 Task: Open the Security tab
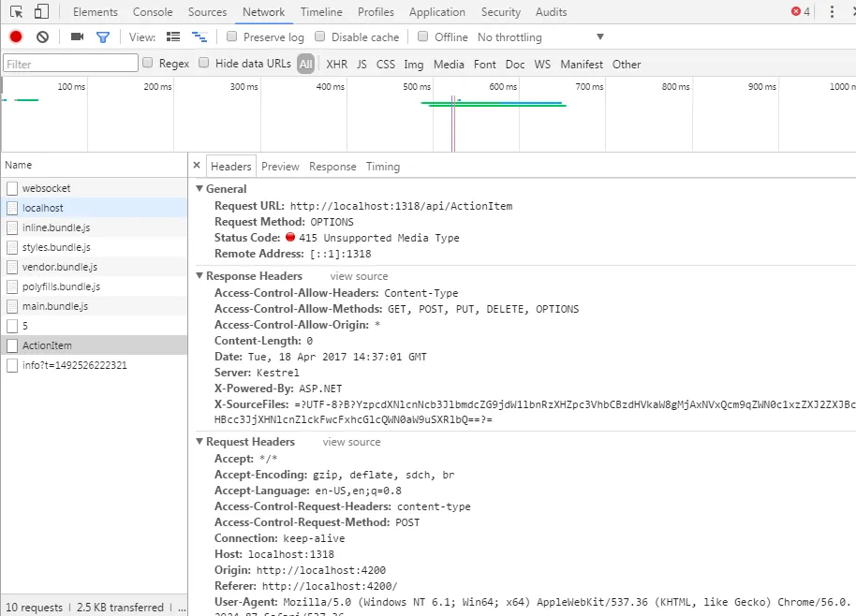[501, 12]
